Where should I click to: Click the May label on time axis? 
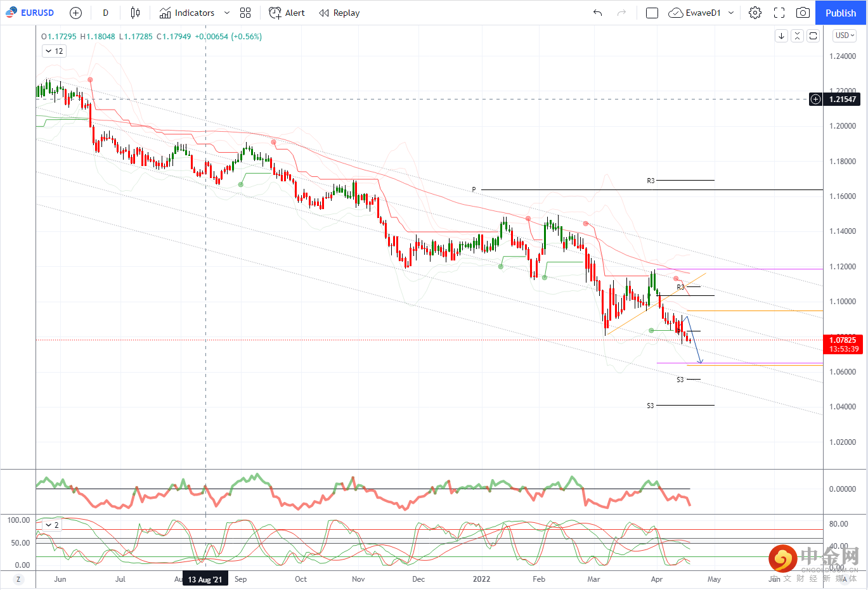[x=714, y=579]
